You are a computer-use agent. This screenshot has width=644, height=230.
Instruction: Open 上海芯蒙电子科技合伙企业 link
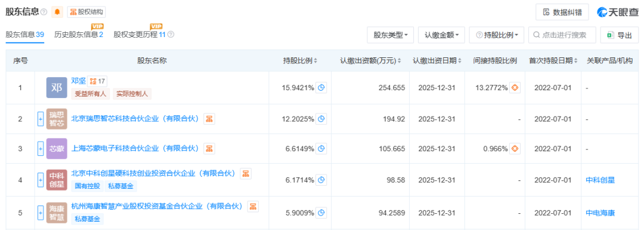(135, 149)
